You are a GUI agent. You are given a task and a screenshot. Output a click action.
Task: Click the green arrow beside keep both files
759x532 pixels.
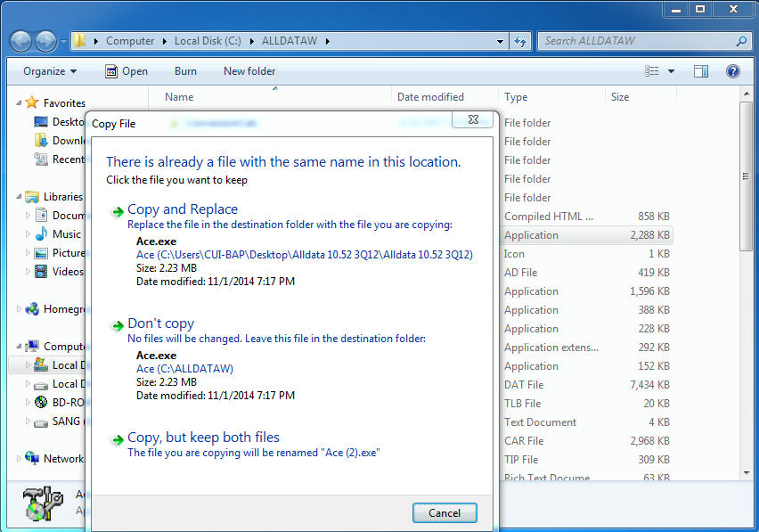tap(118, 440)
